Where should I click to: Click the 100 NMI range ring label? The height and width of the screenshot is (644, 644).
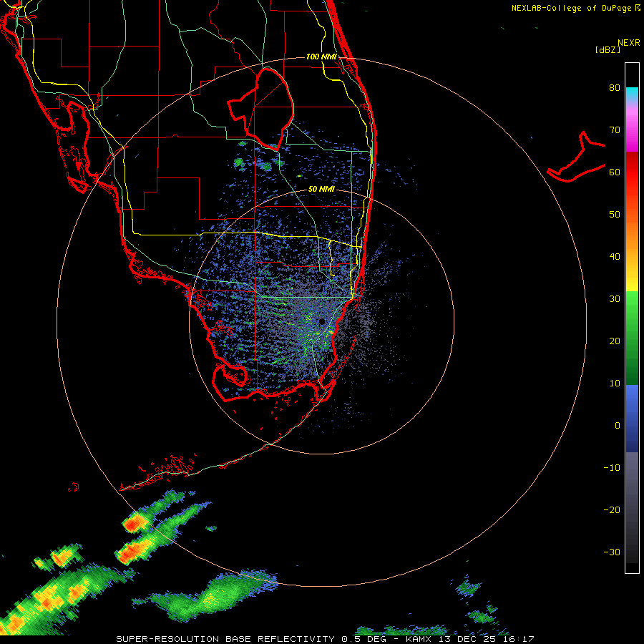(321, 57)
